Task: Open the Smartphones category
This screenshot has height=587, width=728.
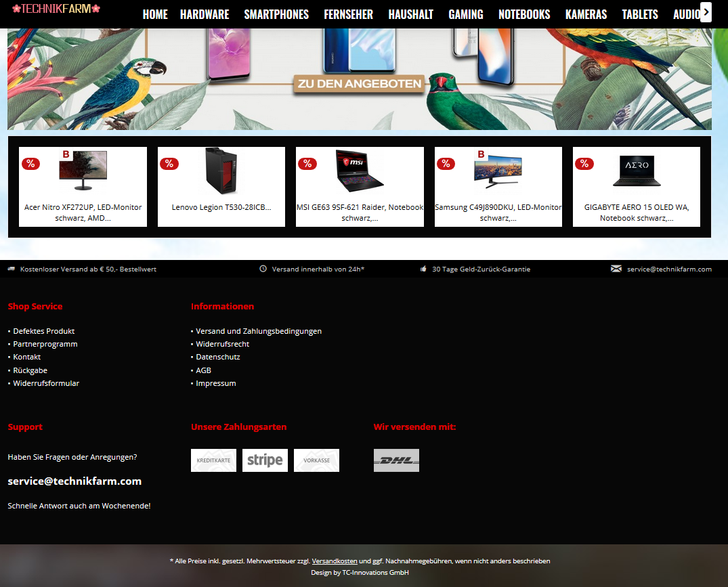Action: [276, 14]
